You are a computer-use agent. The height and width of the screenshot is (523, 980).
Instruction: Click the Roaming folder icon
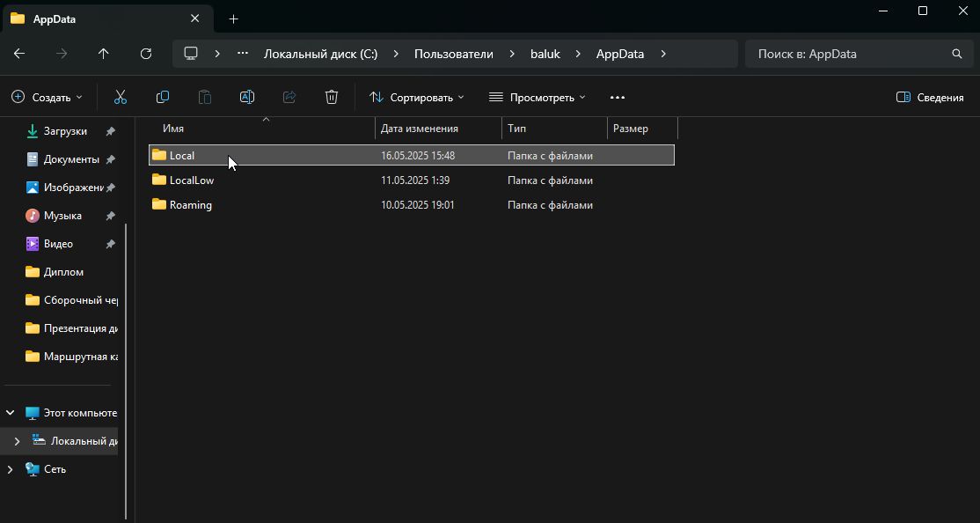pos(158,204)
